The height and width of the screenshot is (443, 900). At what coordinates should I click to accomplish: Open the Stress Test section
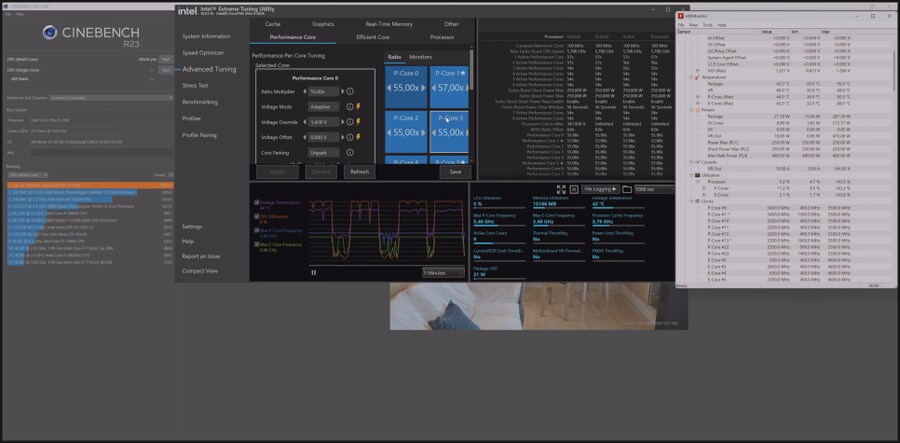[196, 85]
